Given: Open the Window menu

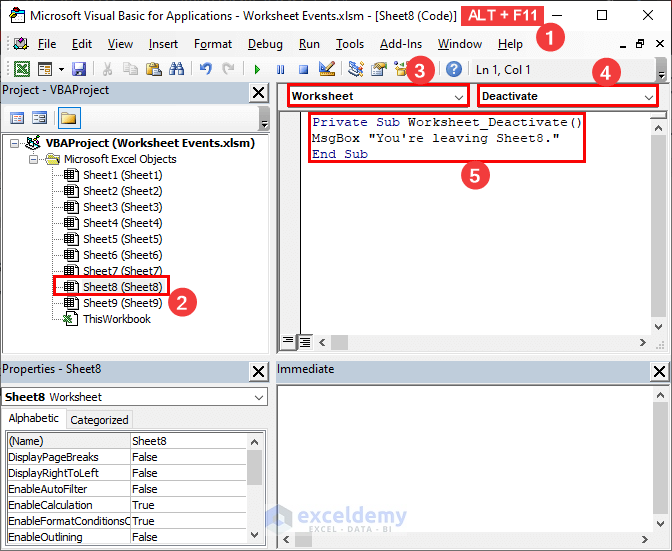Looking at the screenshot, I should click(x=460, y=44).
